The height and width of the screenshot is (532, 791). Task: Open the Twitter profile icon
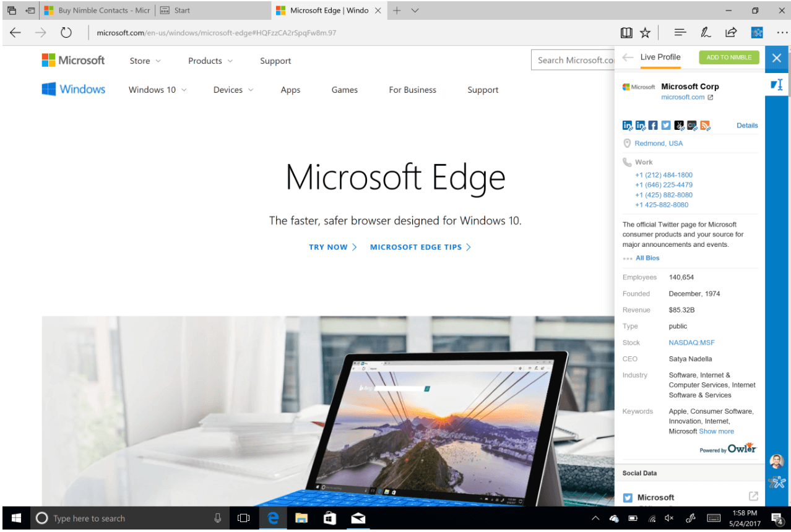pos(666,126)
